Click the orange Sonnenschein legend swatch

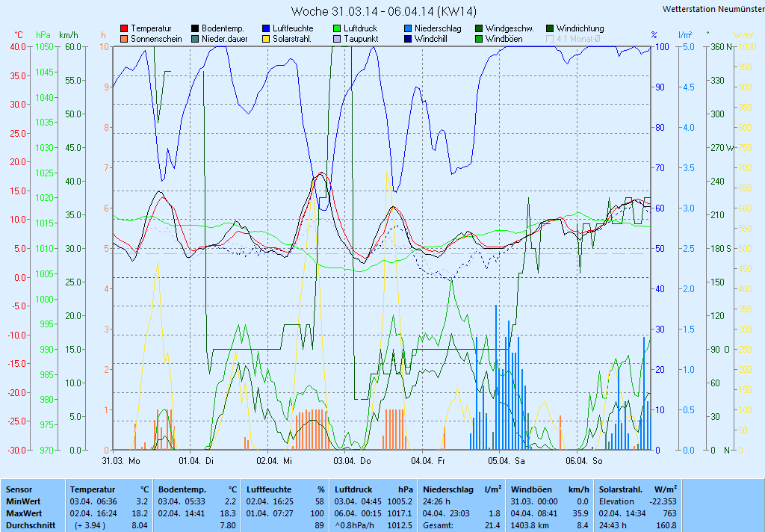tap(124, 39)
